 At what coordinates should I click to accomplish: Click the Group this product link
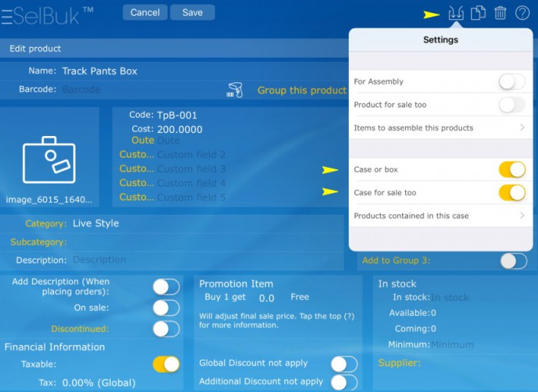click(x=301, y=90)
